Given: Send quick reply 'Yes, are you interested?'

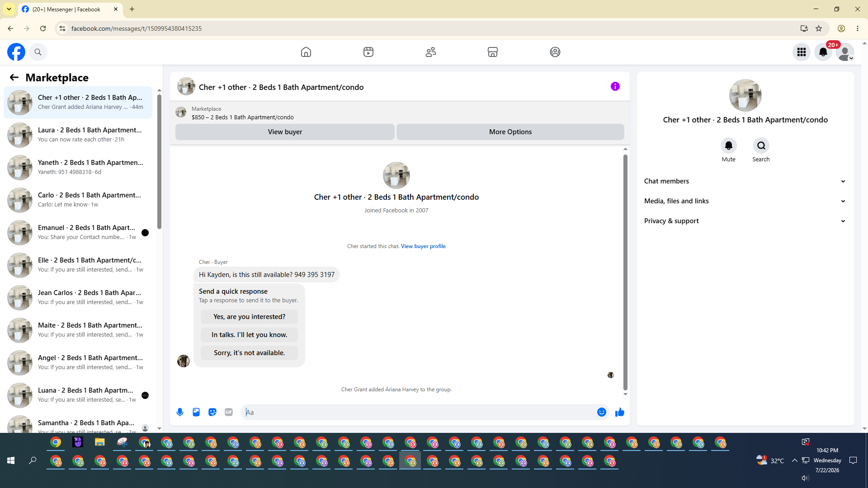Looking at the screenshot, I should click(x=250, y=317).
